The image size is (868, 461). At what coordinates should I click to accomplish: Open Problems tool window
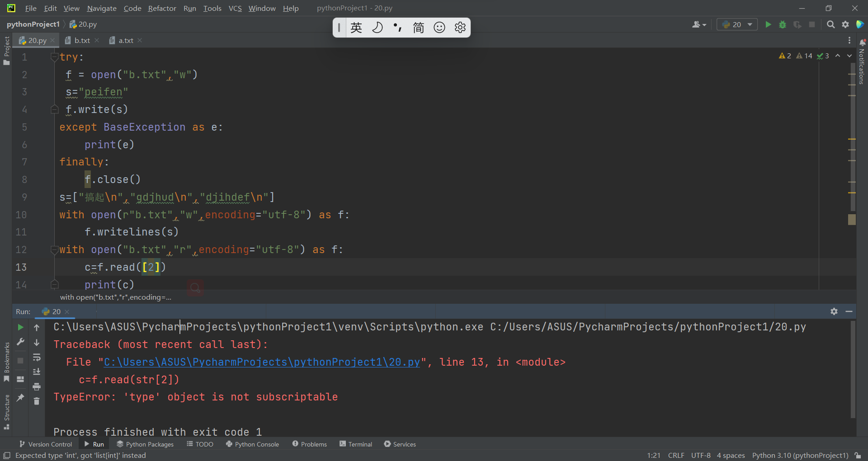(310, 444)
